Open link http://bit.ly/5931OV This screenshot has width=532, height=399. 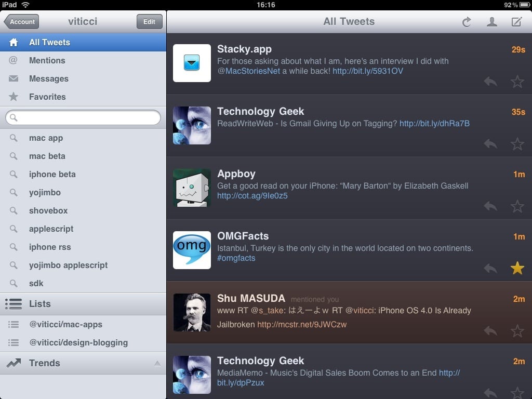(368, 71)
